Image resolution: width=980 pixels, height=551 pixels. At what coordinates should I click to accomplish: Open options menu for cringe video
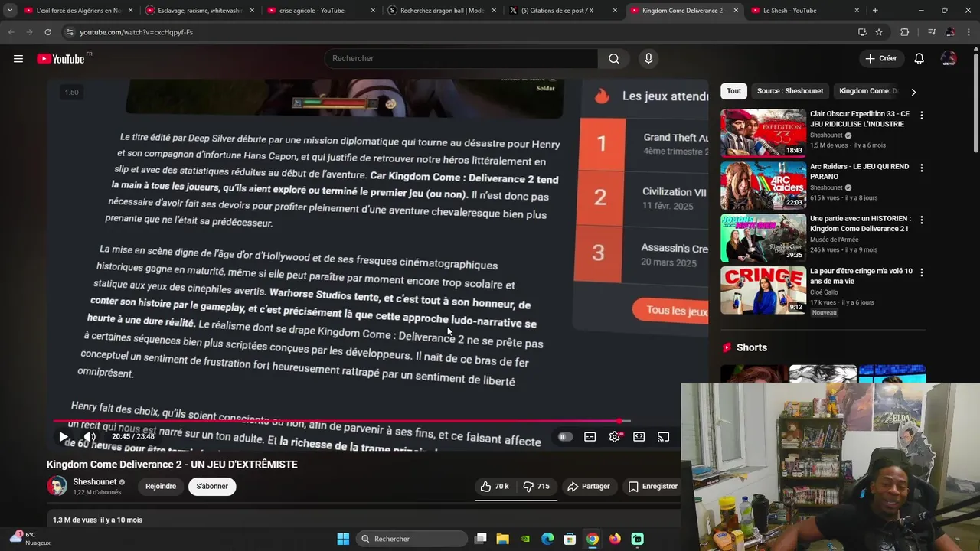pos(921,272)
